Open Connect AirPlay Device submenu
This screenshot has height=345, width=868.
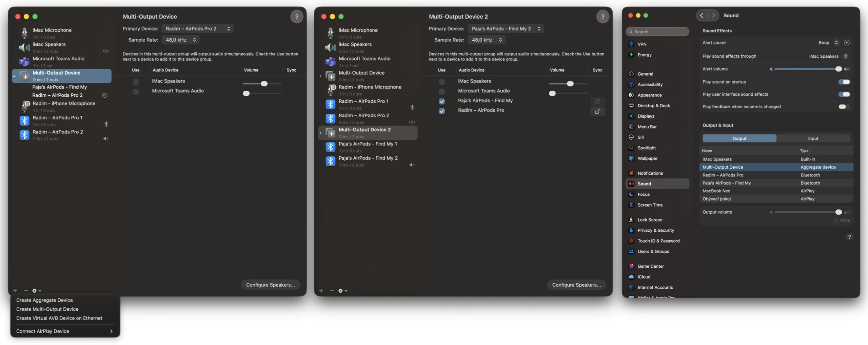click(x=65, y=331)
